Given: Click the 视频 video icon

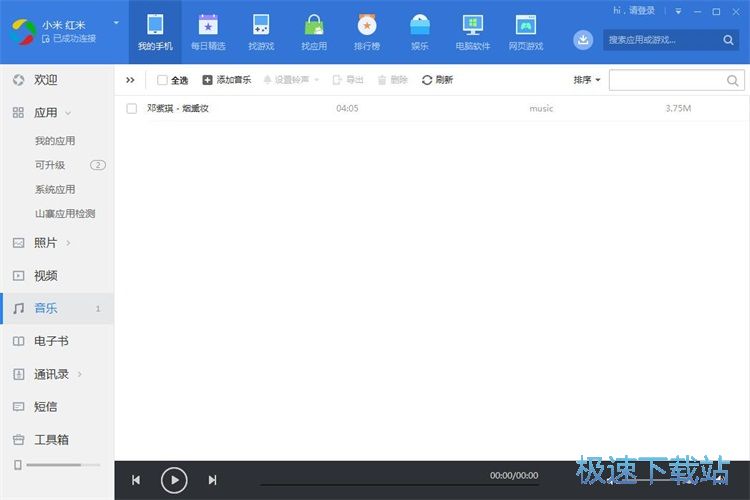Looking at the screenshot, I should point(18,276).
